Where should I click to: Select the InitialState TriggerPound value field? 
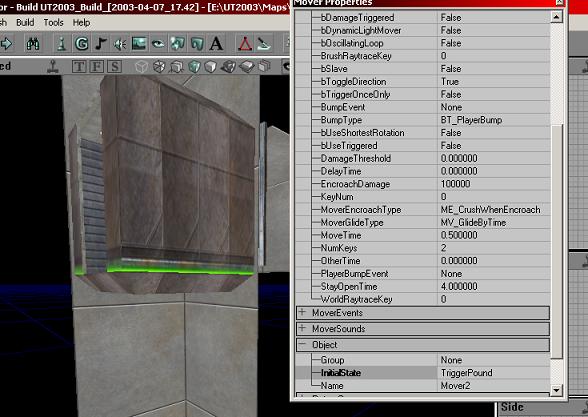[x=494, y=373]
